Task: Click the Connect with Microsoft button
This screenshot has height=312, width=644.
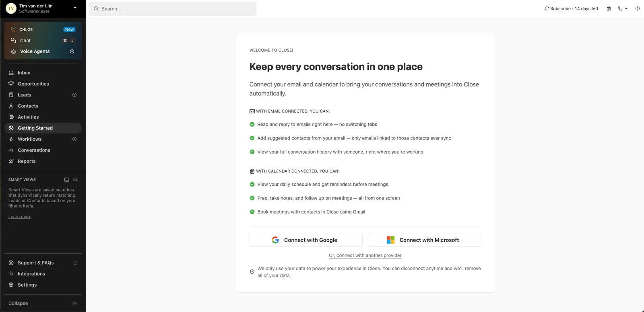Action: tap(425, 240)
